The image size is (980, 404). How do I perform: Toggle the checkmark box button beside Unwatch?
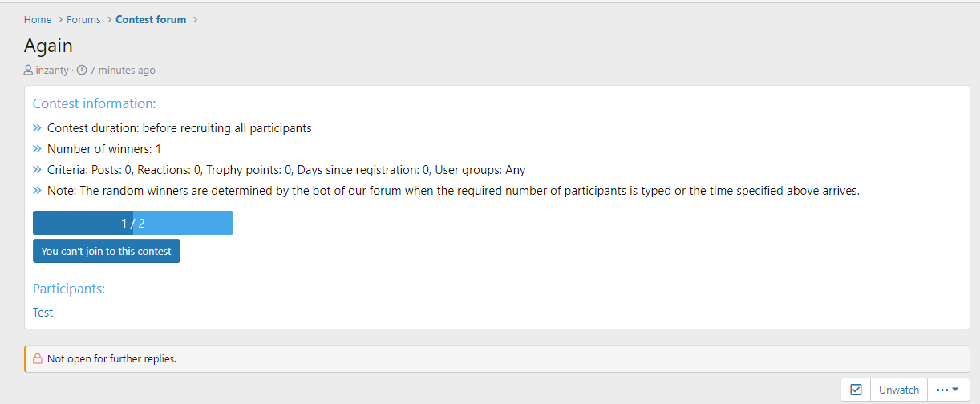click(856, 390)
